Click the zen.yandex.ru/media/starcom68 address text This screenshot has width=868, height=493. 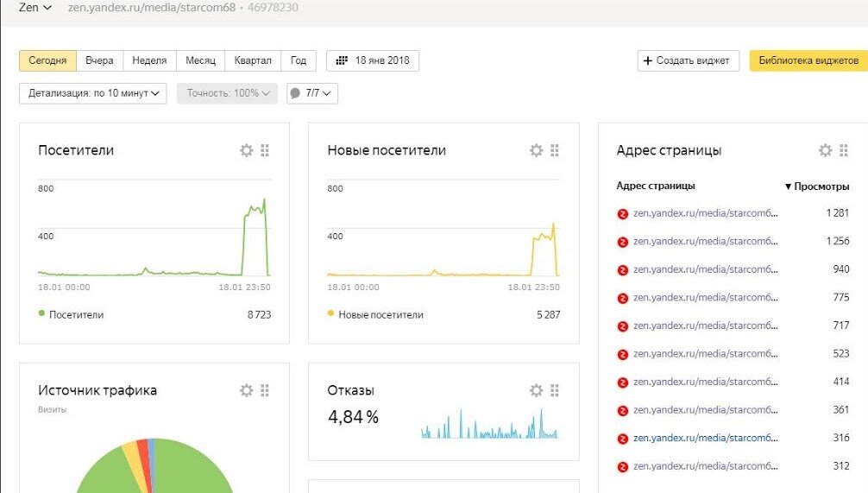click(152, 8)
